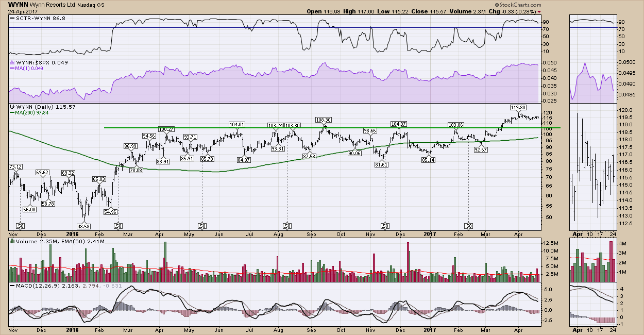The width and height of the screenshot is (644, 335).
Task: Click the black line icon beside MACD(12,26,9)
Action: (12, 285)
